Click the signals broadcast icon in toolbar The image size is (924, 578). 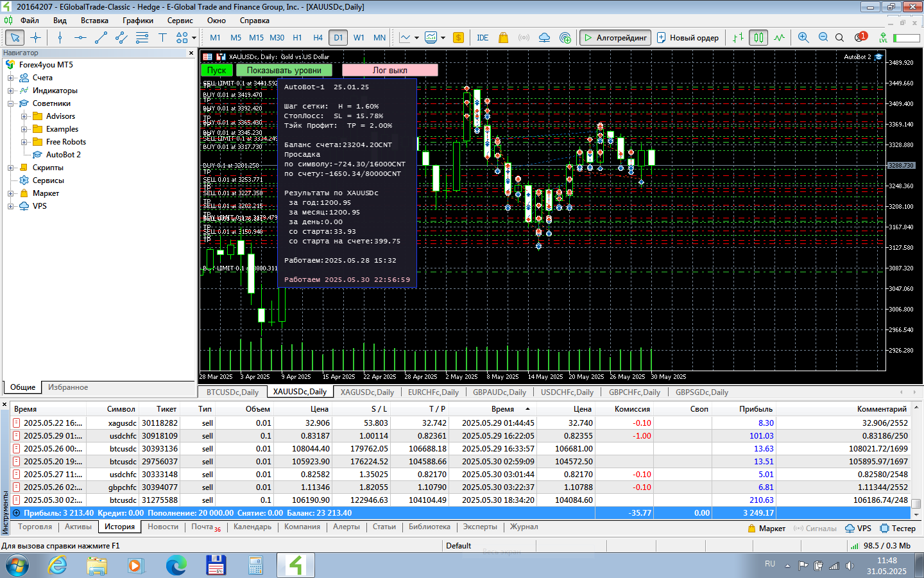[524, 38]
